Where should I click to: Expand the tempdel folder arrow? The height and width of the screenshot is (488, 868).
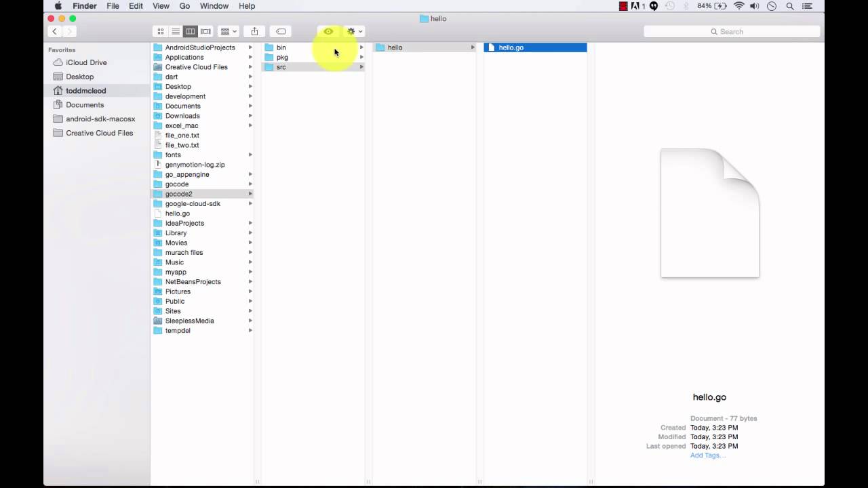pos(250,331)
